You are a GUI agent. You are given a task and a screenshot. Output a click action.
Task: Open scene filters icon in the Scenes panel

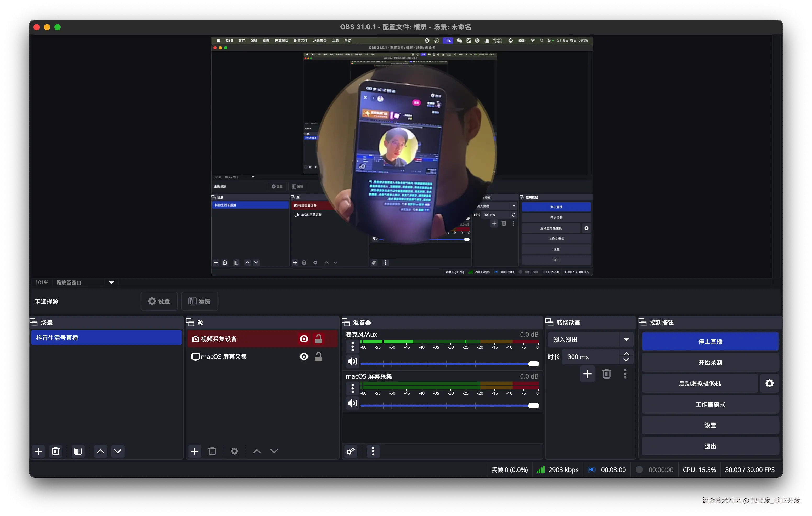(x=78, y=451)
